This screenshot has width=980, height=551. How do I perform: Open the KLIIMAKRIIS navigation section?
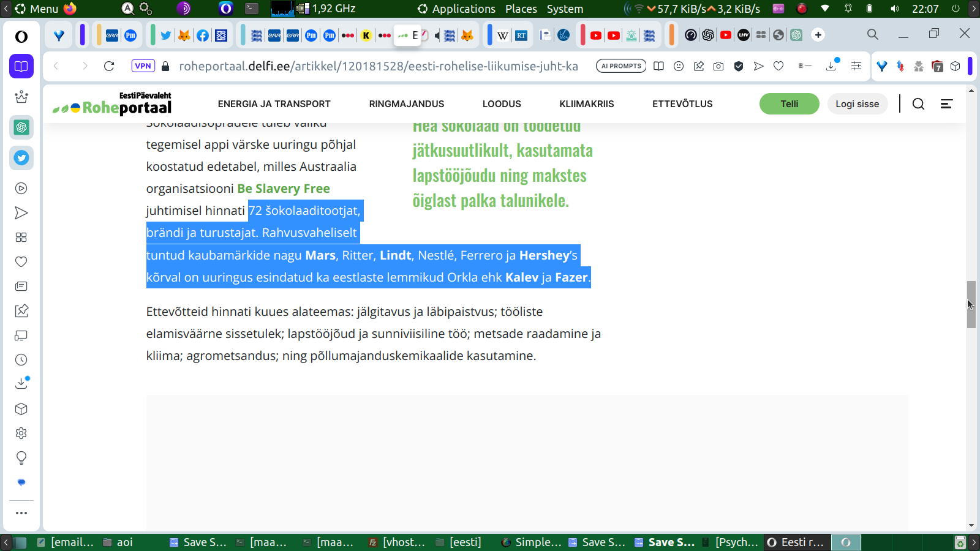(x=586, y=104)
